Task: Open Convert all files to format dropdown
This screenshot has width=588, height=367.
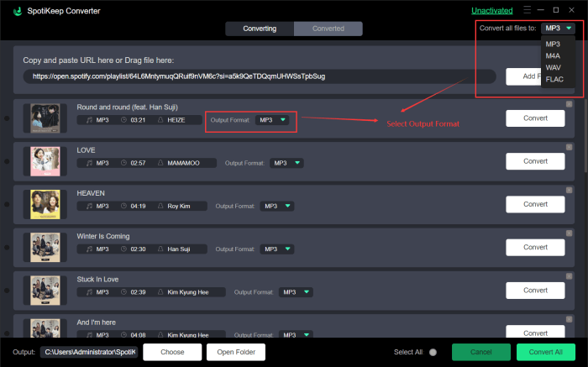Action: click(558, 28)
